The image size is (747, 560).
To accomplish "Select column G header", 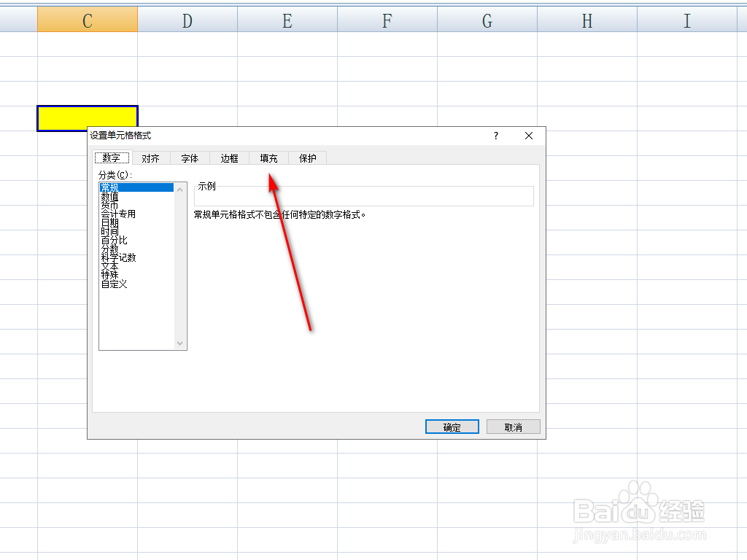I will pos(487,20).
